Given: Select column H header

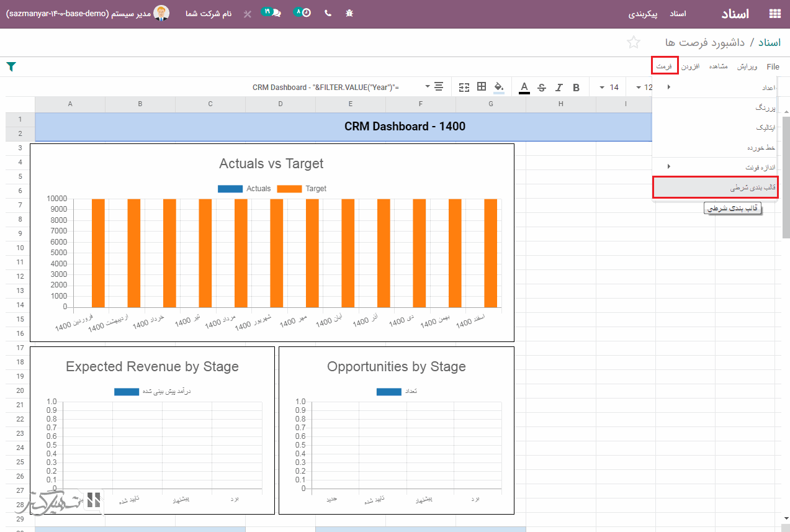Looking at the screenshot, I should (x=560, y=104).
